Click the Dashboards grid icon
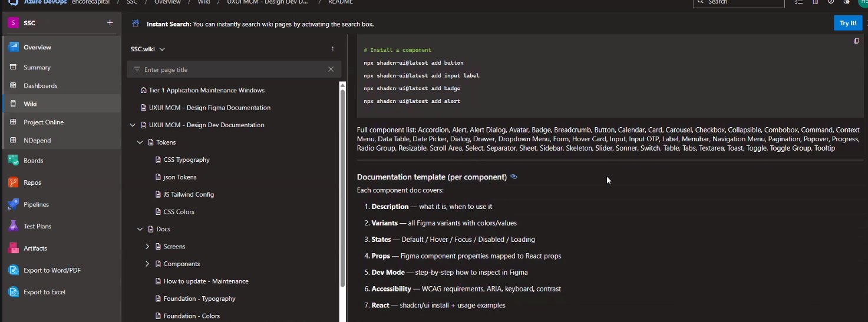Image resolution: width=868 pixels, height=322 pixels. click(x=13, y=85)
